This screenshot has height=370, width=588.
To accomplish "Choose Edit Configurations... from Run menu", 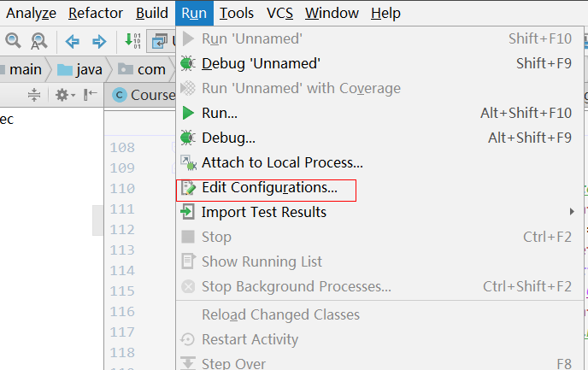I will click(x=269, y=187).
